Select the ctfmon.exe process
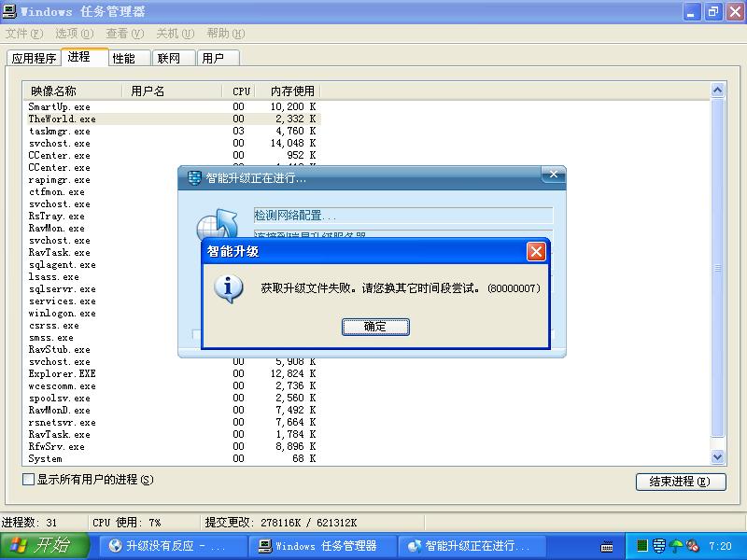 click(56, 191)
